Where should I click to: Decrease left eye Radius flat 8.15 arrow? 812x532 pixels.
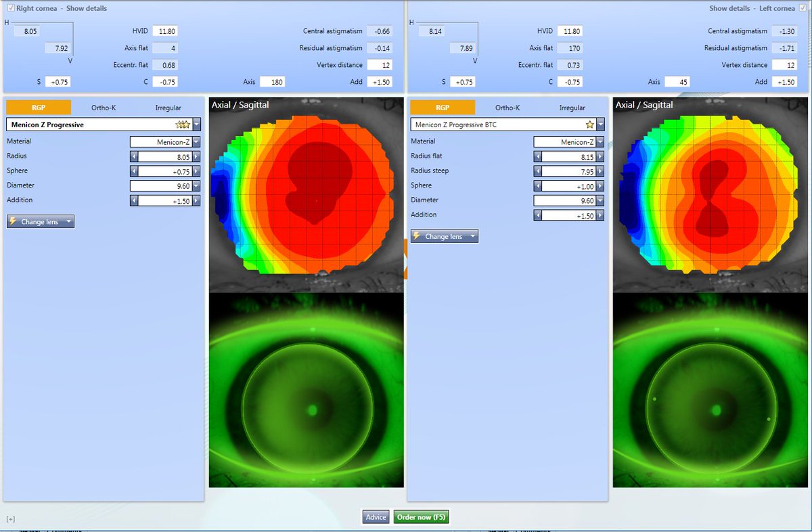tap(537, 156)
